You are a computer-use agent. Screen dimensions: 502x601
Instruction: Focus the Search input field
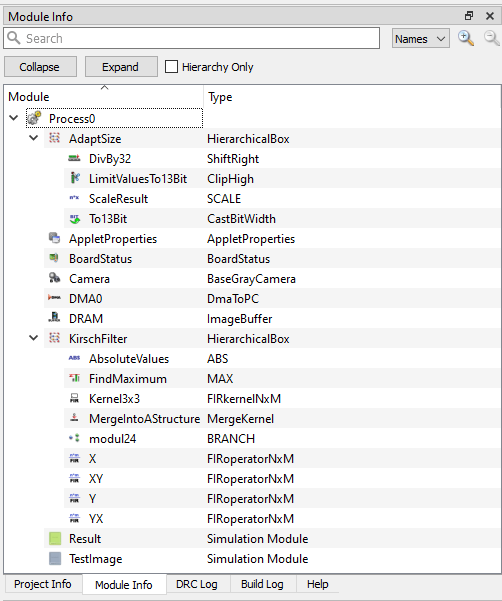(x=192, y=38)
